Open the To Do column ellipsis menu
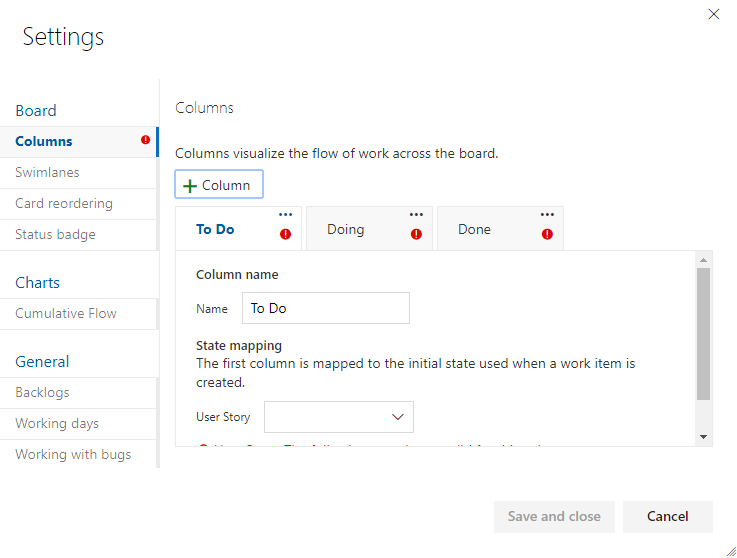737x558 pixels. coord(285,214)
